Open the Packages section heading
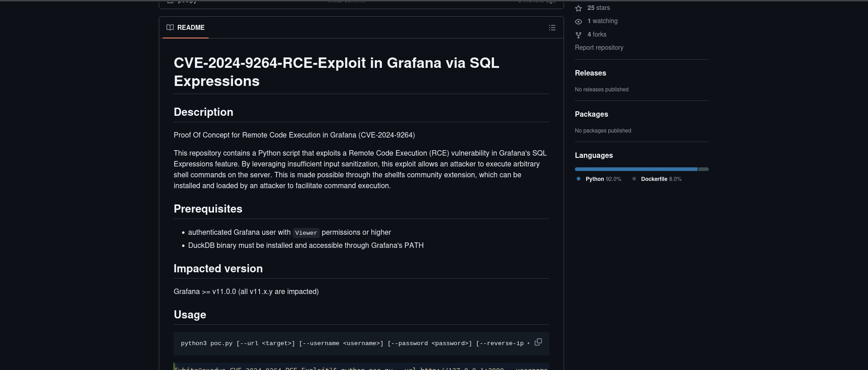The image size is (868, 370). (591, 114)
